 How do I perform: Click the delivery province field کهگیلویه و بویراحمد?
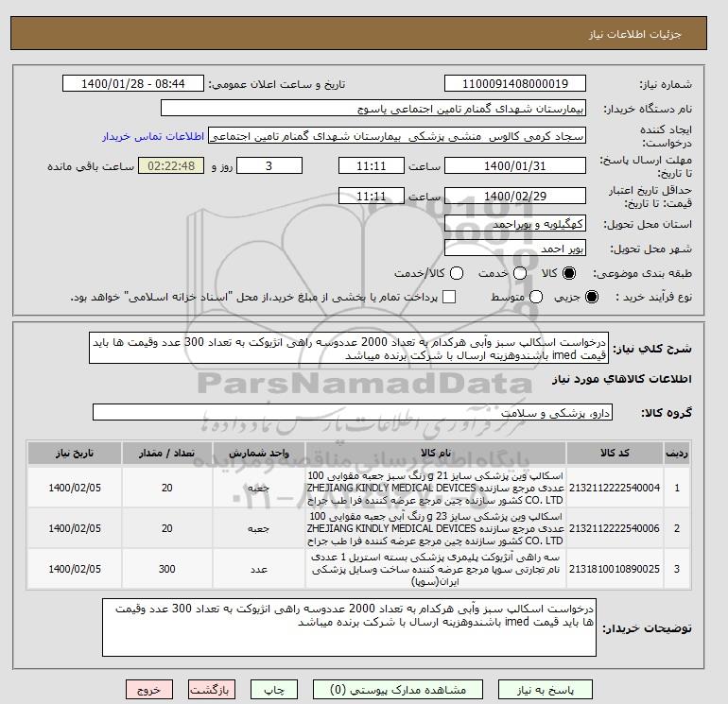point(515,224)
